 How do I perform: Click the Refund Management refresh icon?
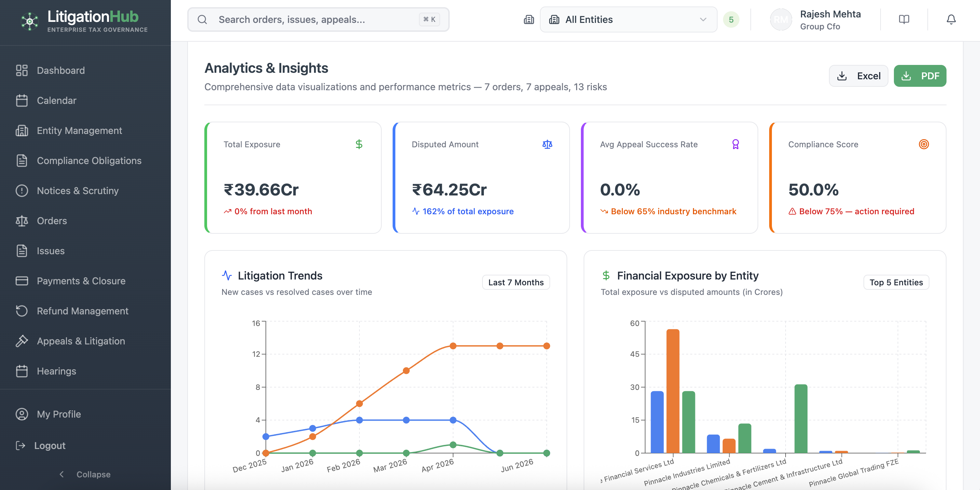click(22, 311)
